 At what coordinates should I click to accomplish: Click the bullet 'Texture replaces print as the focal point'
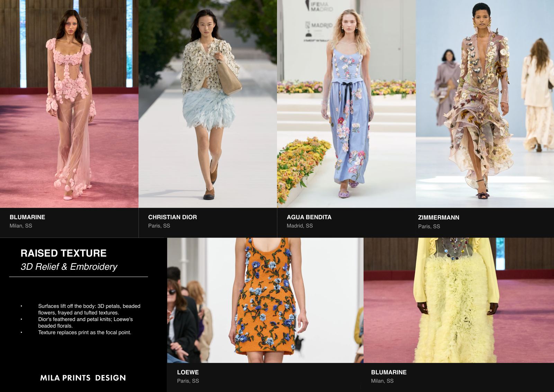[x=85, y=332]
